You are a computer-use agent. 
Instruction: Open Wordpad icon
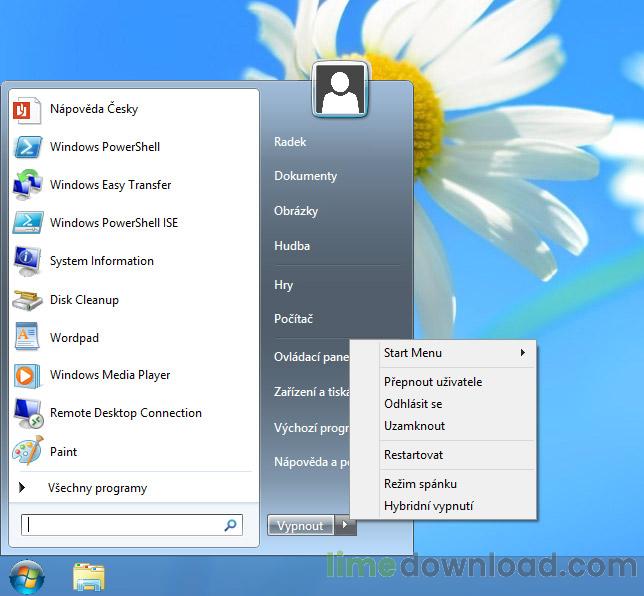27,338
